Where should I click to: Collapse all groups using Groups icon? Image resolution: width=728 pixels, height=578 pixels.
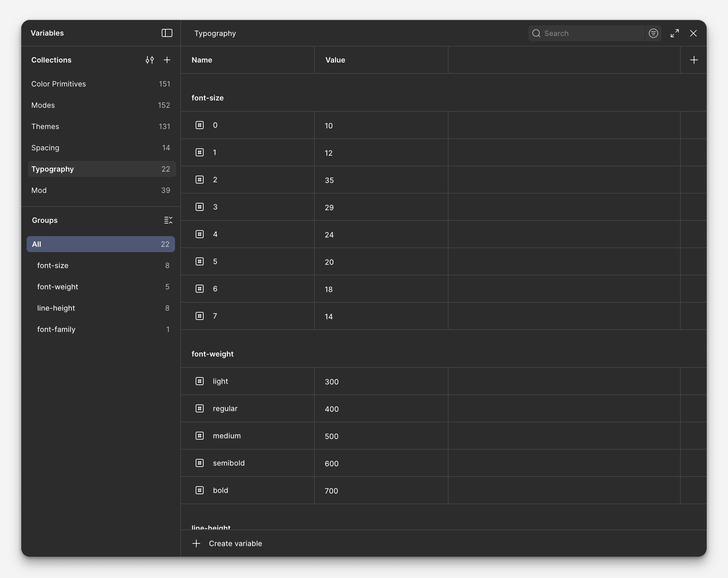pos(168,220)
